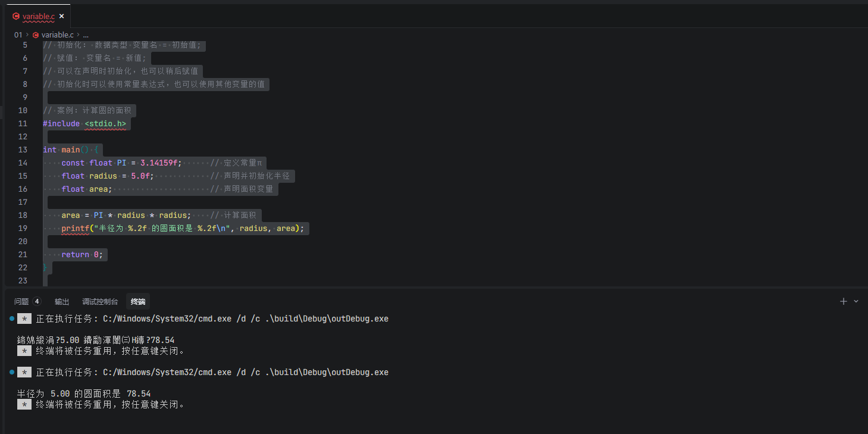868x434 pixels.
Task: Open the variable.c breadcrumb file name
Action: 57,35
